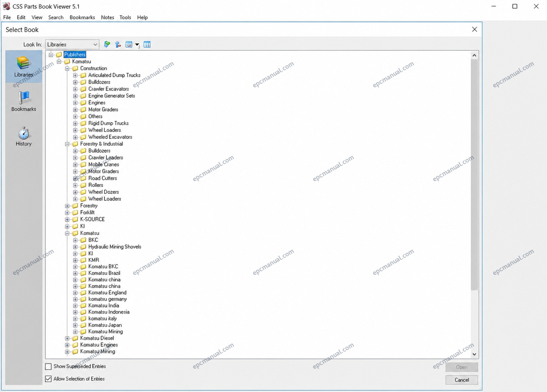
Task: Open the Look In dropdown
Action: point(72,44)
